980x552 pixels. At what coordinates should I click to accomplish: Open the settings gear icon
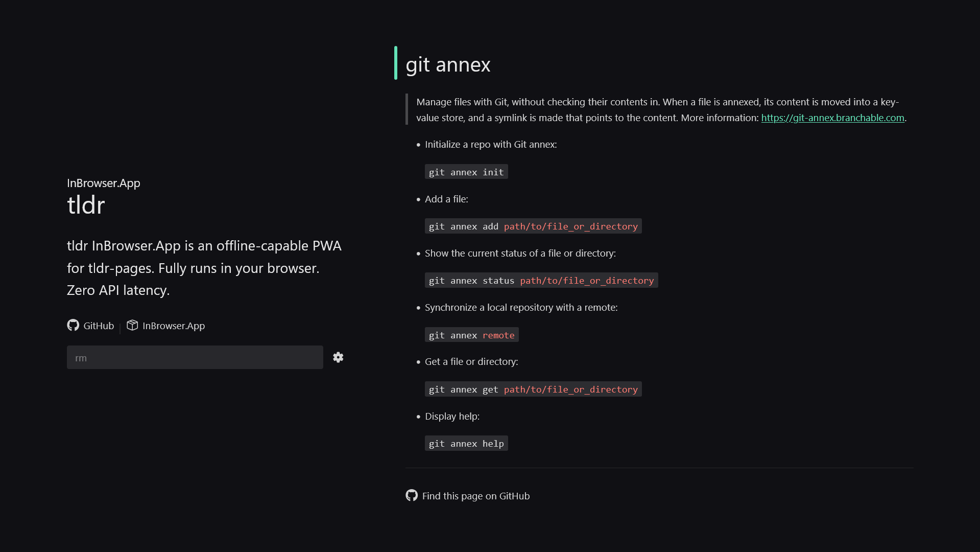(x=338, y=357)
